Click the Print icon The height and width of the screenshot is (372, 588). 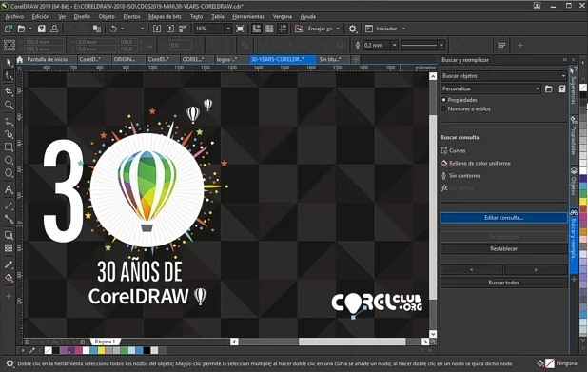(x=54, y=29)
